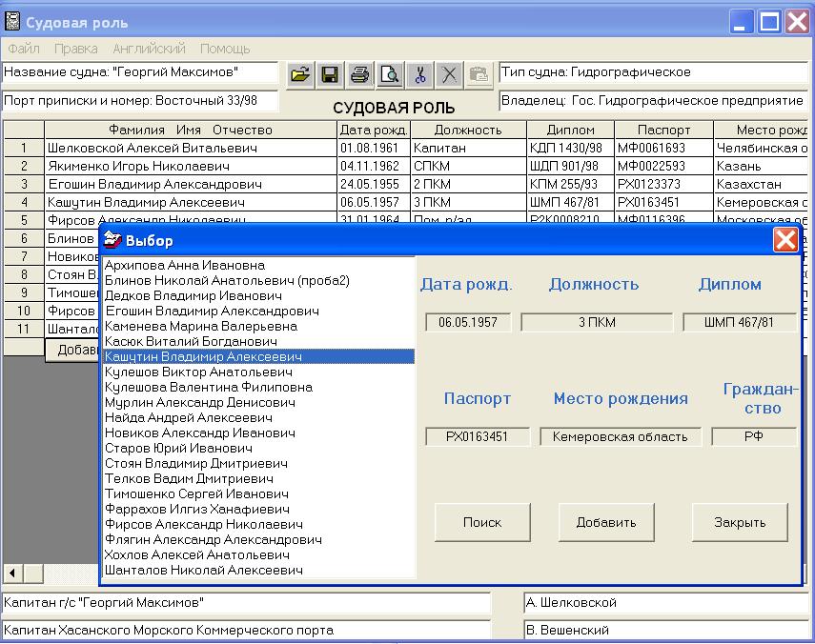Select Кулешов Виктор Анатольевич in the list
This screenshot has width=815, height=644.
pyautogui.click(x=259, y=372)
